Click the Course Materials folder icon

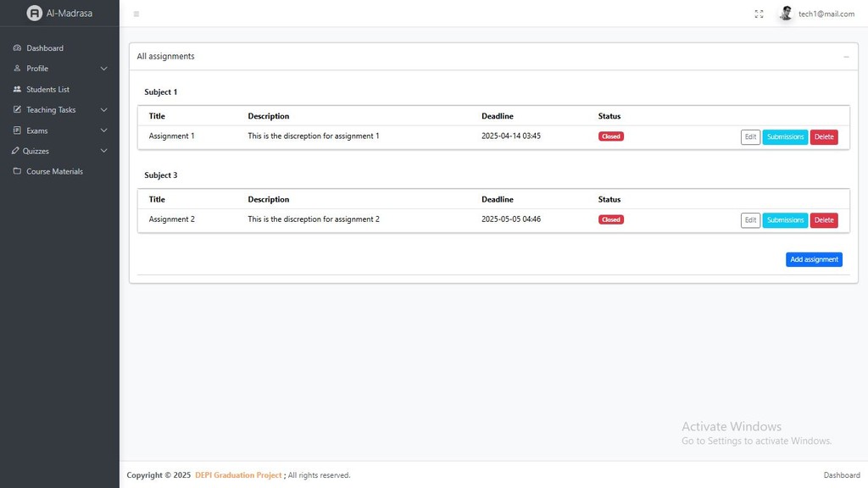[17, 171]
